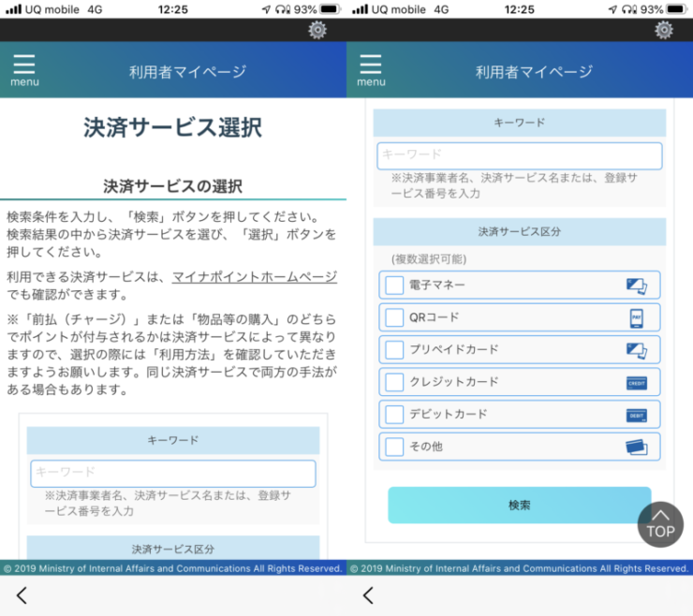This screenshot has height=616, width=693.
Task: Tap the copyright footer on the right screen
Action: 520,568
